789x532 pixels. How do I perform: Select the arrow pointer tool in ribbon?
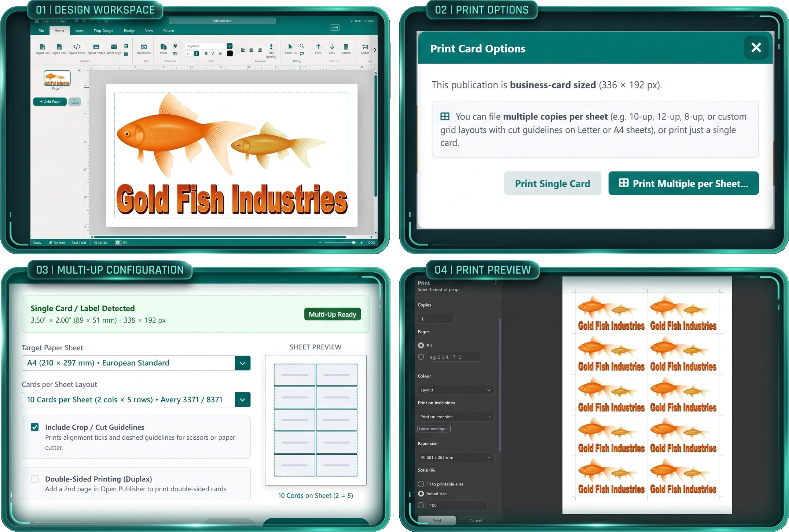(290, 47)
